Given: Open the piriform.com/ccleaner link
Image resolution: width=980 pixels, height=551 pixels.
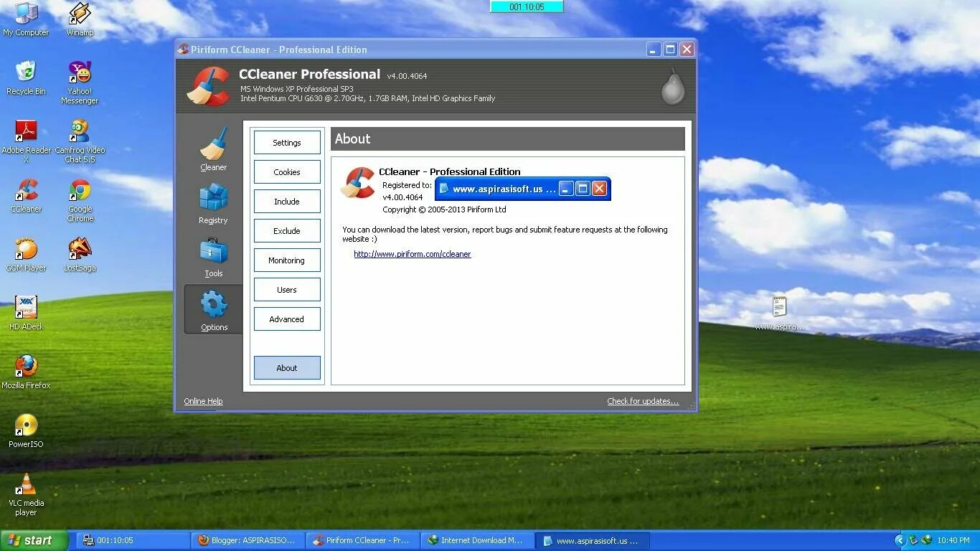Looking at the screenshot, I should tap(413, 254).
